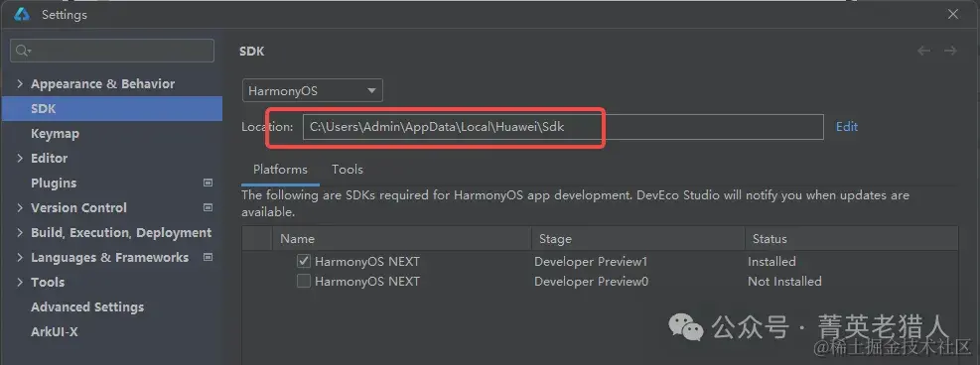Select the Platforms tab

(x=280, y=169)
